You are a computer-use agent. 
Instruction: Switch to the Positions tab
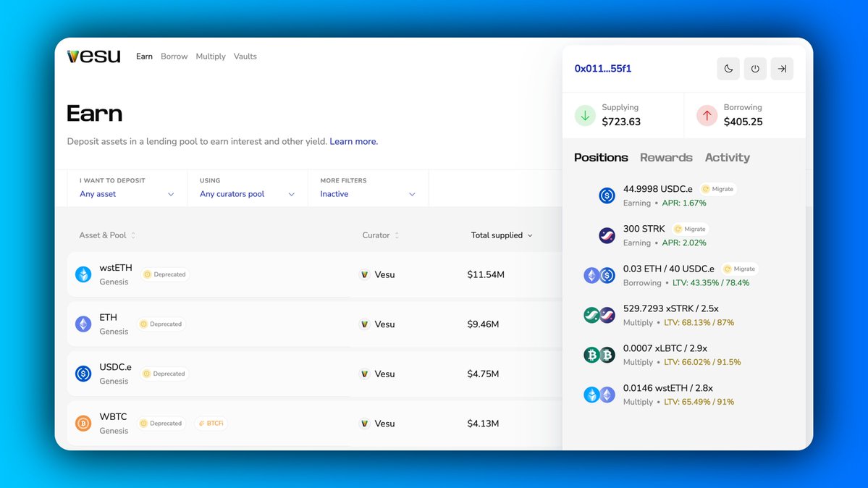click(x=601, y=157)
